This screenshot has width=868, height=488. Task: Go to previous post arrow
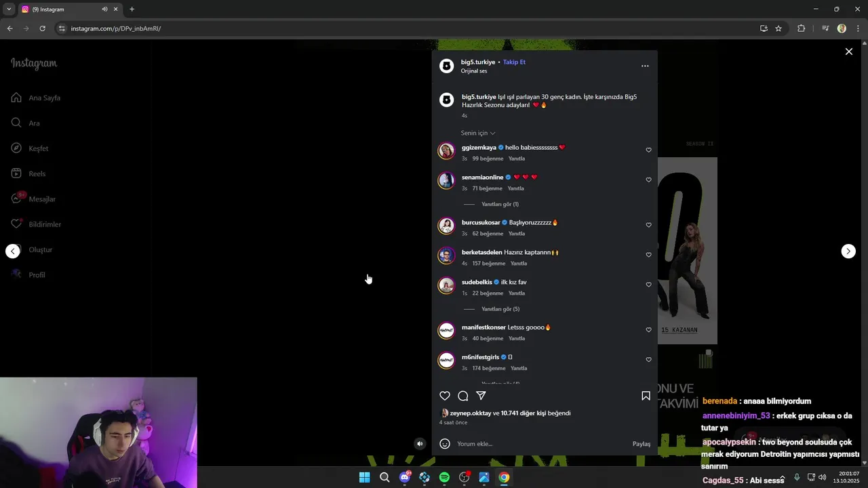(13, 251)
